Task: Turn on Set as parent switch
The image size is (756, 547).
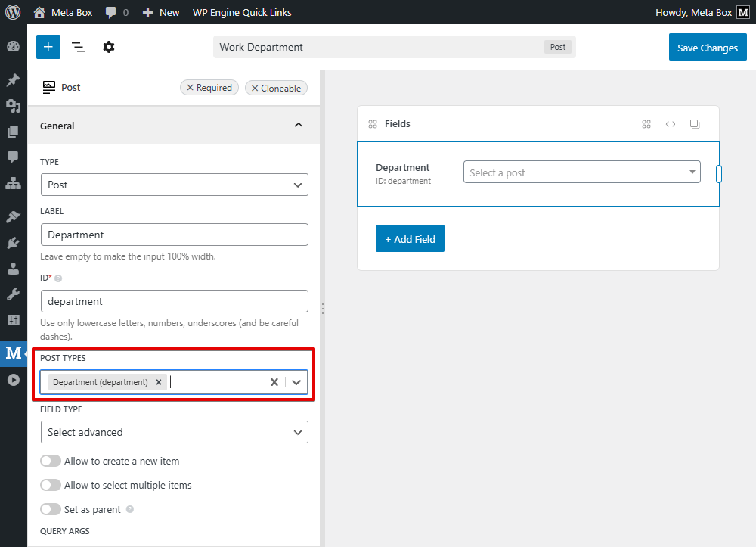Action: [51, 509]
